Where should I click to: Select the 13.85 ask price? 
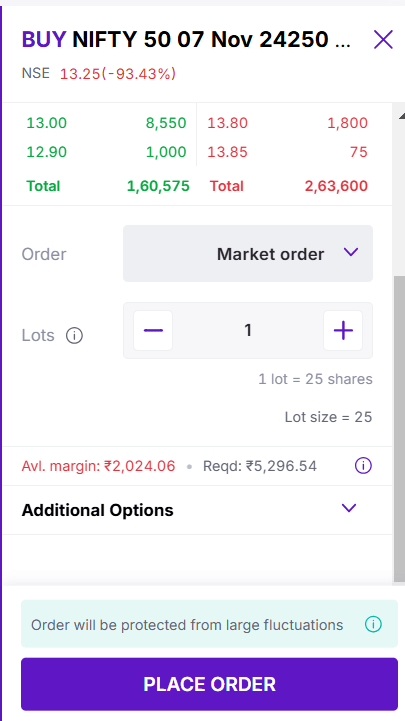[x=228, y=152]
